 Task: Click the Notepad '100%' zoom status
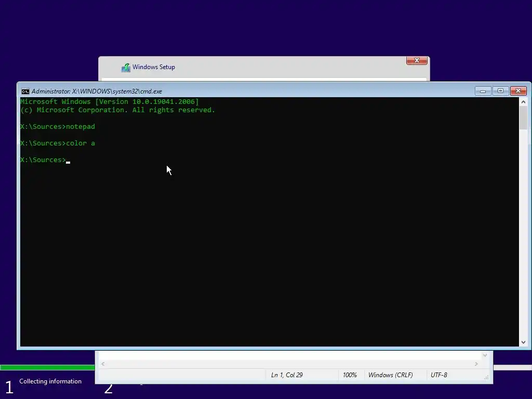tap(350, 375)
